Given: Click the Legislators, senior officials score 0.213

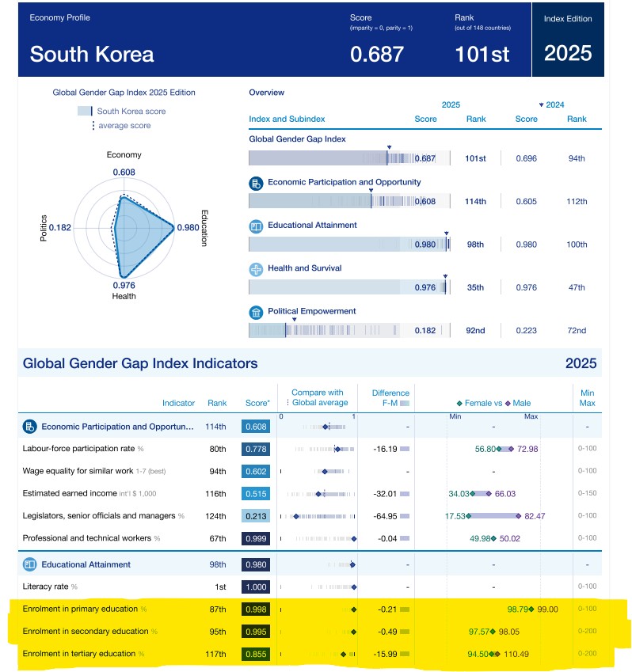Looking at the screenshot, I should (255, 516).
